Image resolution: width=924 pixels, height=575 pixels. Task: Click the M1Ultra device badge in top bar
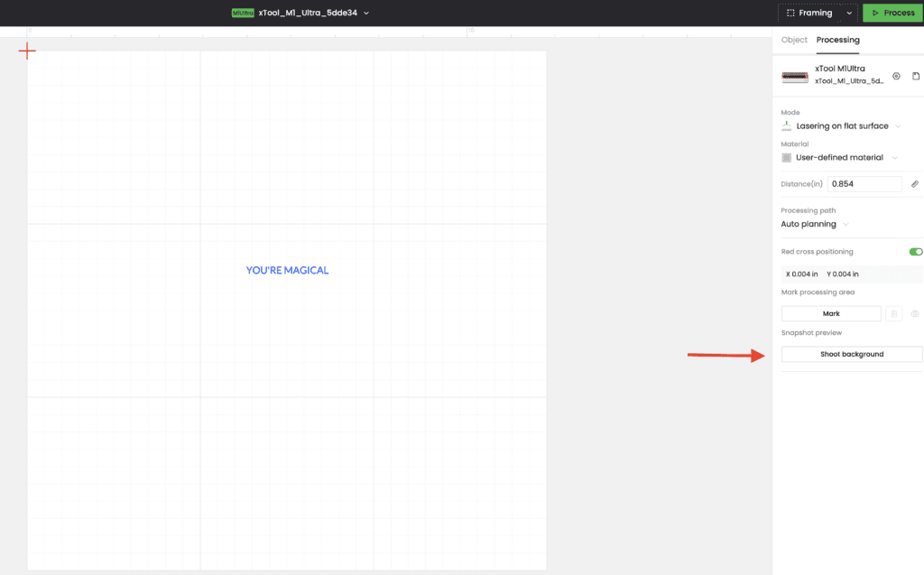click(x=242, y=13)
